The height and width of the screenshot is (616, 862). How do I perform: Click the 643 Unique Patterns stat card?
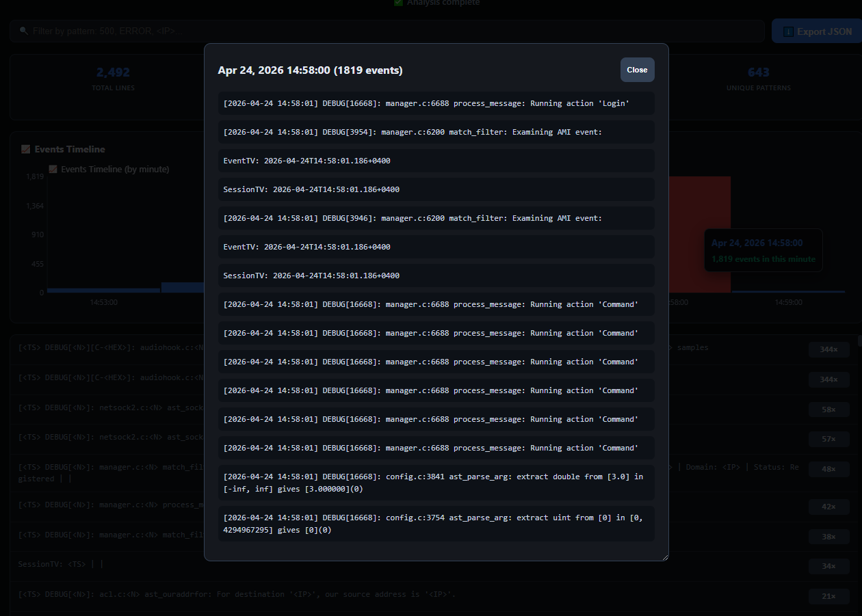pyautogui.click(x=758, y=79)
